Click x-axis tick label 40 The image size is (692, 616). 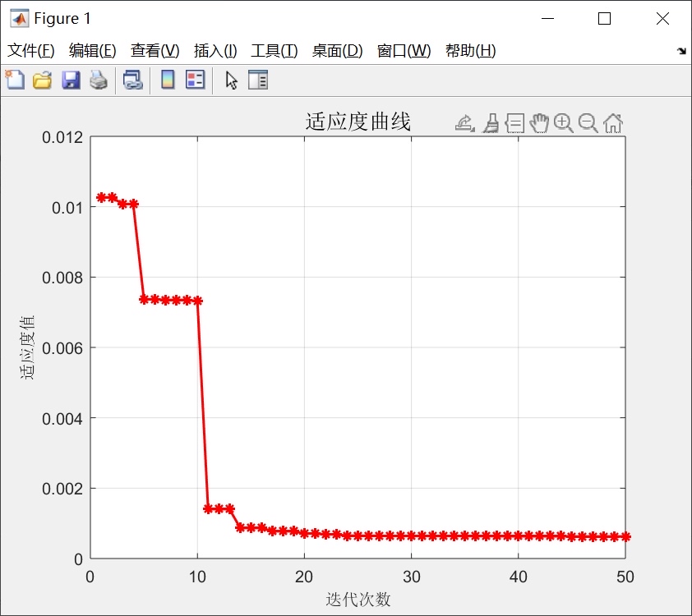click(x=518, y=577)
